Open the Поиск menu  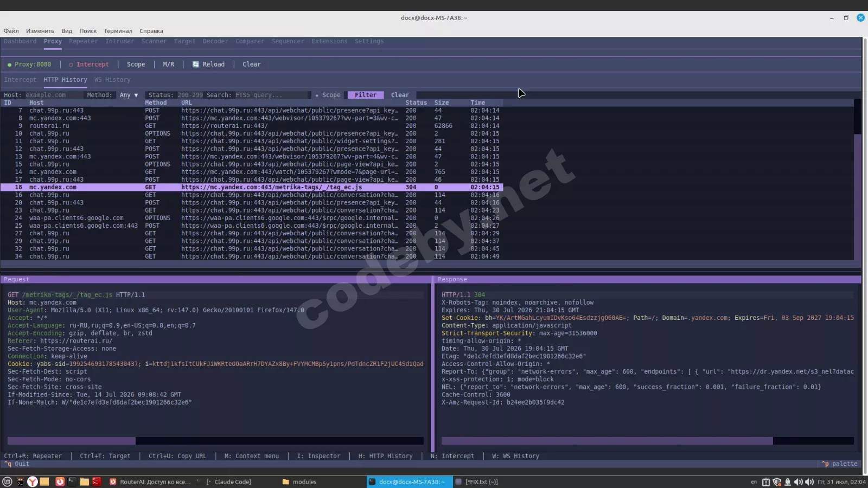tap(88, 31)
